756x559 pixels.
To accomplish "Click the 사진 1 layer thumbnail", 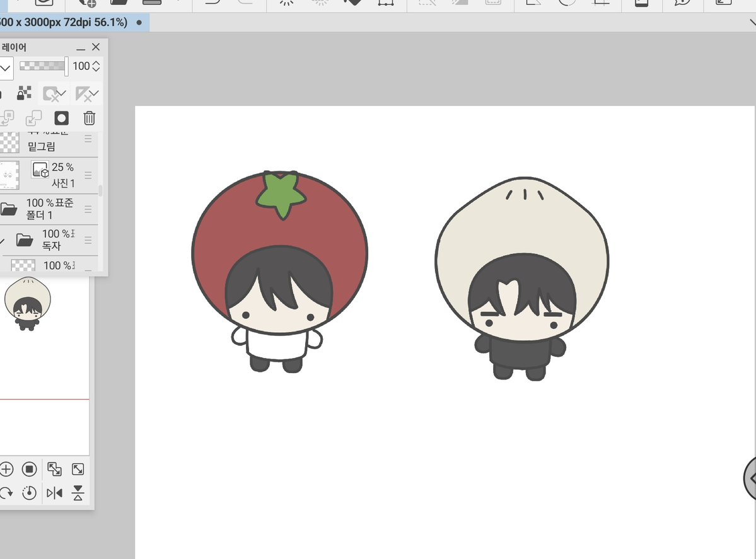I will click(x=9, y=175).
